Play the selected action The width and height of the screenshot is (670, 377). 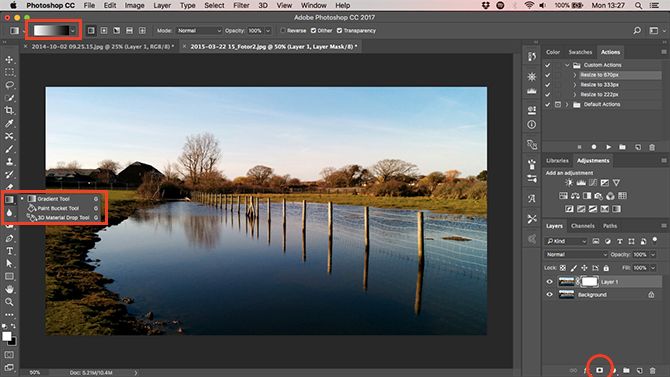tap(608, 147)
